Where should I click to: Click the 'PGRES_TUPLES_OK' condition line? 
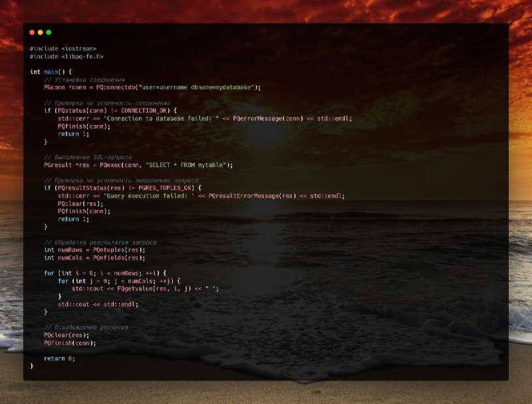(122, 188)
